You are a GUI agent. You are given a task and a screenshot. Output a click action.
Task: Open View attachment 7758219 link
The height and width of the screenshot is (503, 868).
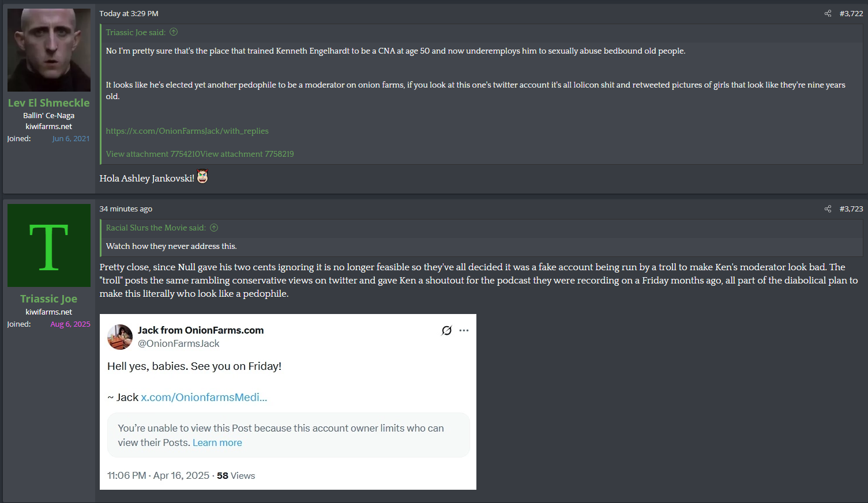(x=247, y=154)
